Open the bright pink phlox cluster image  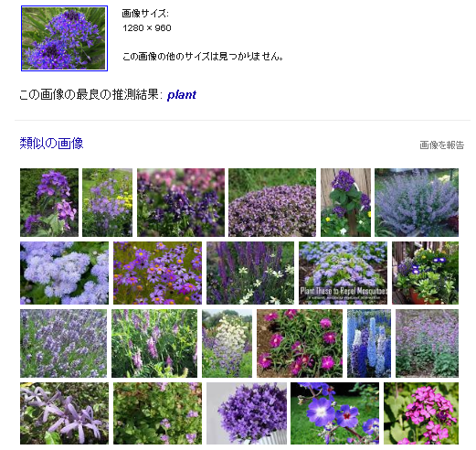(421, 413)
